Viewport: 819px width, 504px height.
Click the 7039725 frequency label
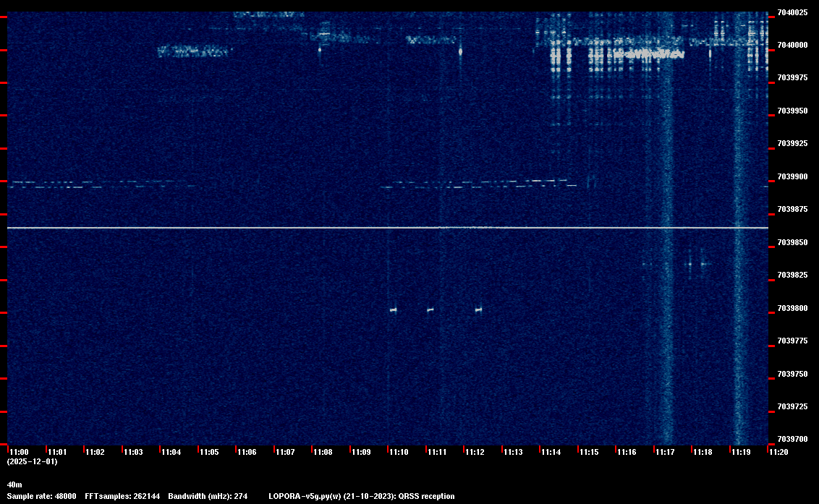coord(792,407)
